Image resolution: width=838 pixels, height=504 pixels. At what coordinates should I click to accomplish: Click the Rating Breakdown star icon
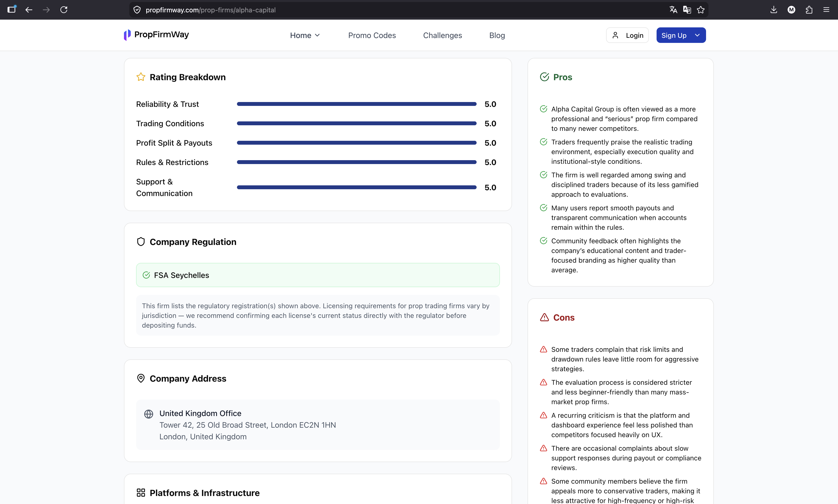pyautogui.click(x=141, y=77)
